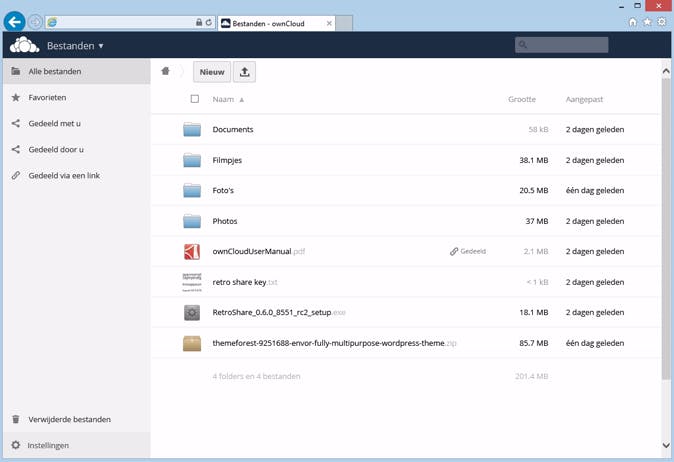Open RetroShare_0.6.0_8551_rc2_setup.exe file
The width and height of the screenshot is (674, 462).
point(279,312)
